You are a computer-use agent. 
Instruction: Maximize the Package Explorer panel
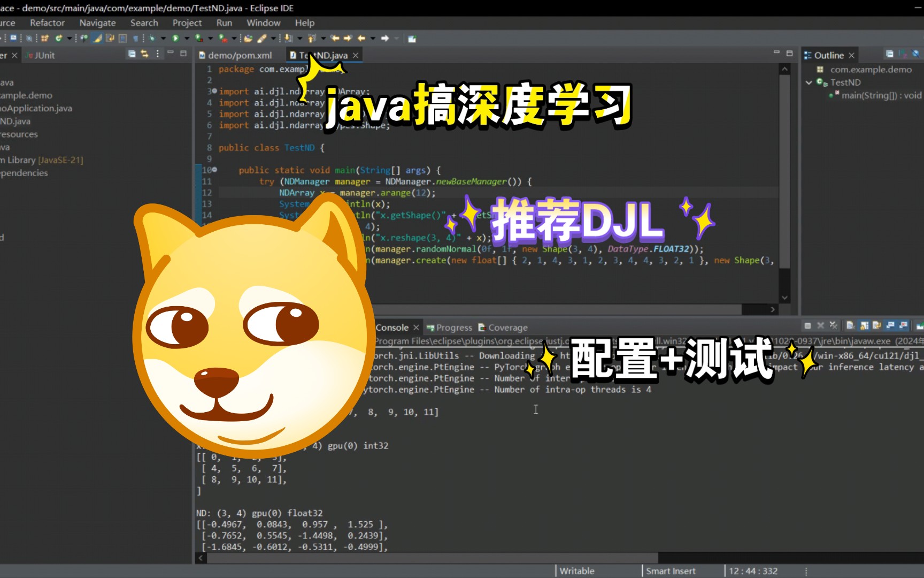183,53
